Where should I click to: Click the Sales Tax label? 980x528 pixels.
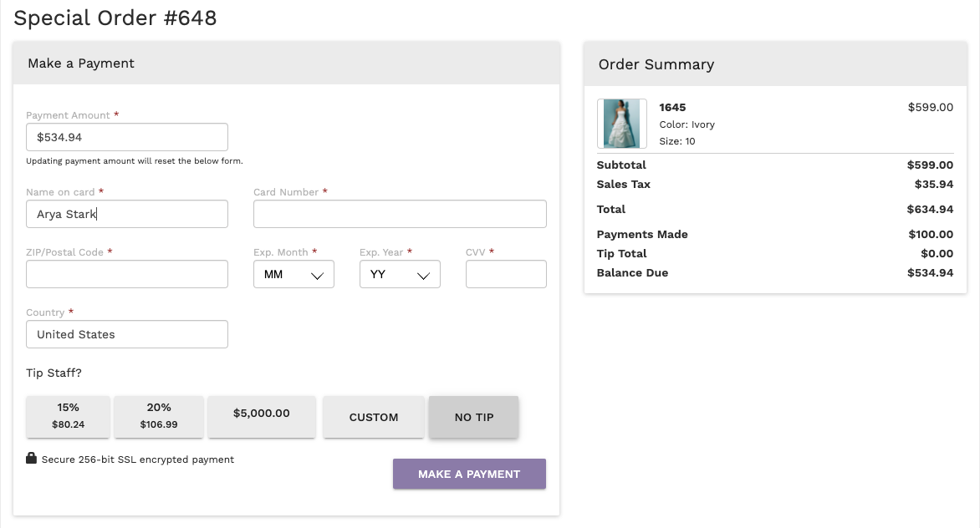pyautogui.click(x=624, y=184)
